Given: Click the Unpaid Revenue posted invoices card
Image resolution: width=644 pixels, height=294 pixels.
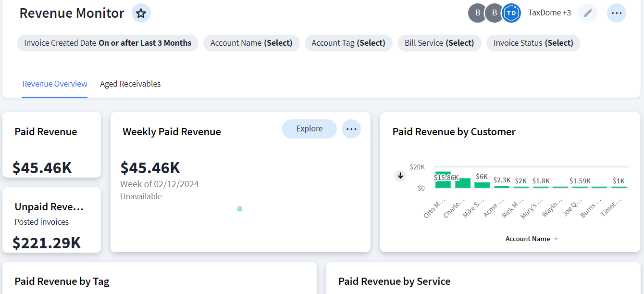Looking at the screenshot, I should click(51, 220).
